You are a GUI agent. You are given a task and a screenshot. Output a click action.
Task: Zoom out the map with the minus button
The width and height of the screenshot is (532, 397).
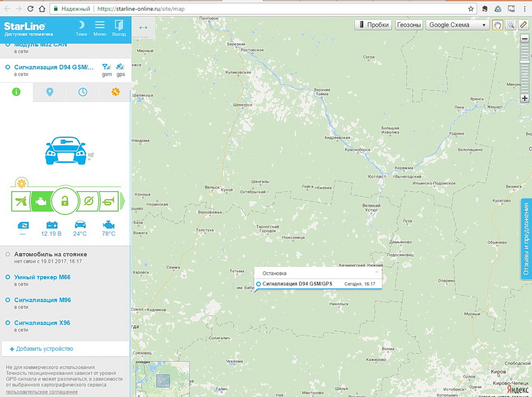[x=525, y=38]
